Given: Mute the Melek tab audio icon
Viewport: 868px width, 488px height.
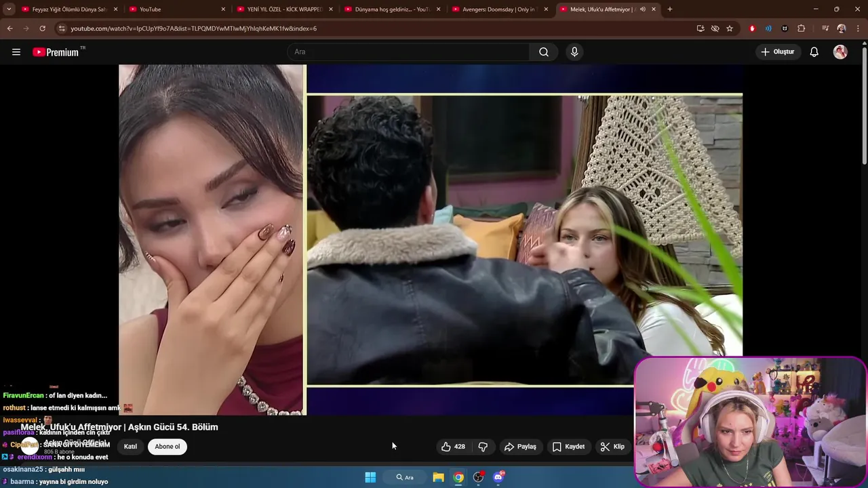Looking at the screenshot, I should [x=642, y=9].
